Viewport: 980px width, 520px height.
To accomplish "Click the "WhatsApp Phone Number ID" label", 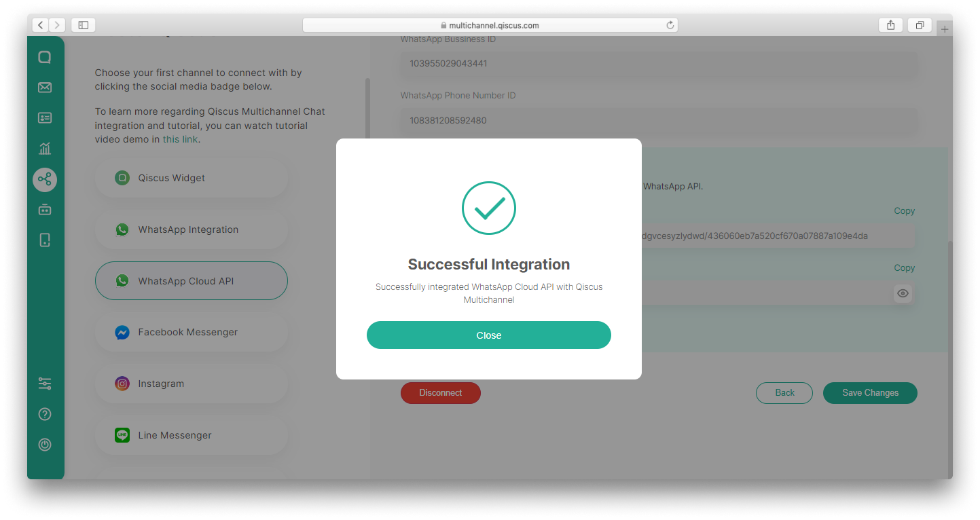I will coord(458,96).
